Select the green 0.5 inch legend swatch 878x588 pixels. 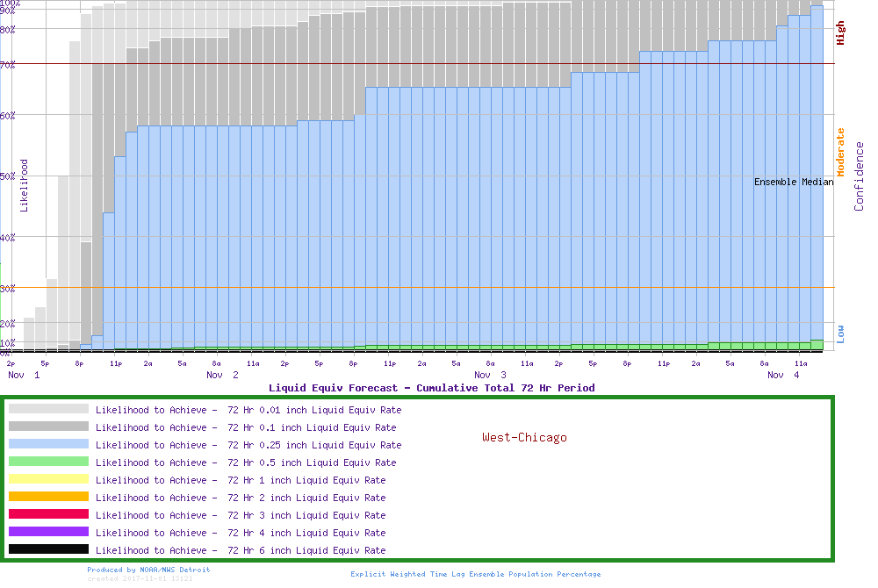point(48,462)
